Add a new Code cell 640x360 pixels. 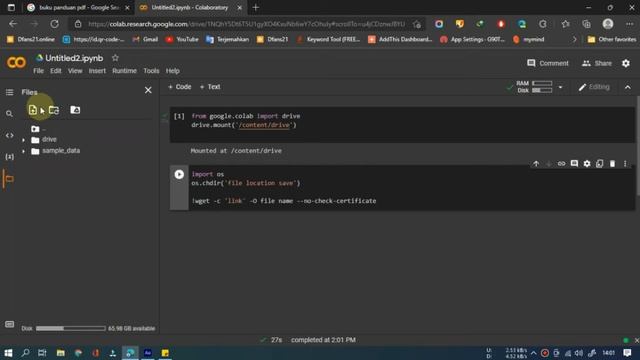coord(180,87)
